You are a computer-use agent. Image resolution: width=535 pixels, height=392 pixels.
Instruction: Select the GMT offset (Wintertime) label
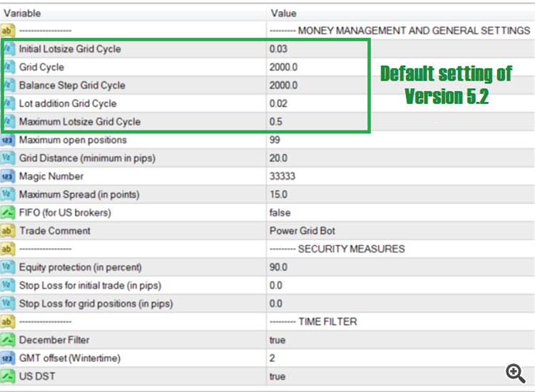click(70, 359)
